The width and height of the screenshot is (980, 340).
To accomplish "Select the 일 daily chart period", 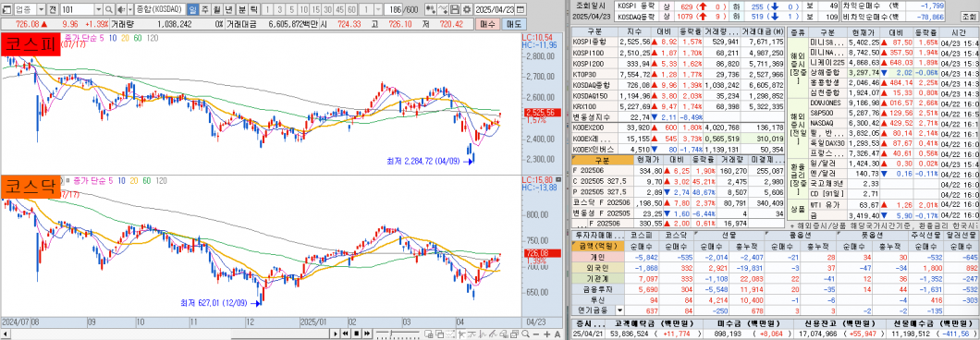I will (192, 9).
